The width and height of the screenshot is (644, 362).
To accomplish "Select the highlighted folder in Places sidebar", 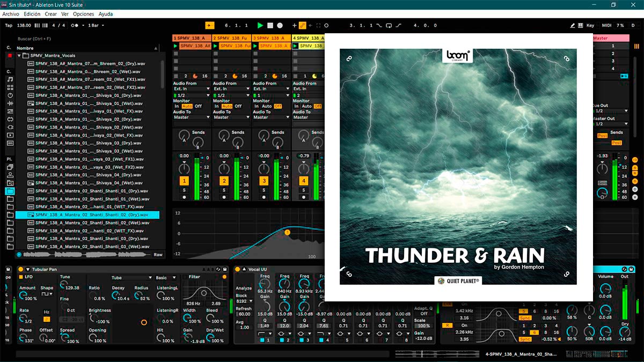I will coord(10,191).
